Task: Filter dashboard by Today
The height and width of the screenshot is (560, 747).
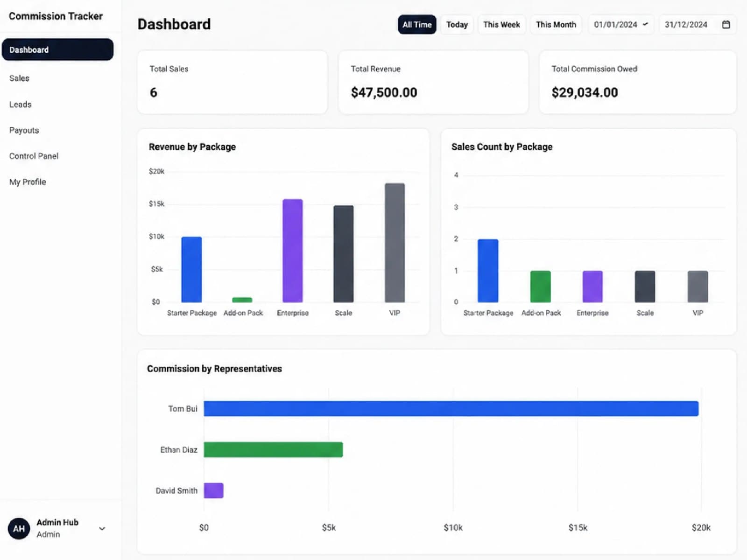Action: (457, 25)
